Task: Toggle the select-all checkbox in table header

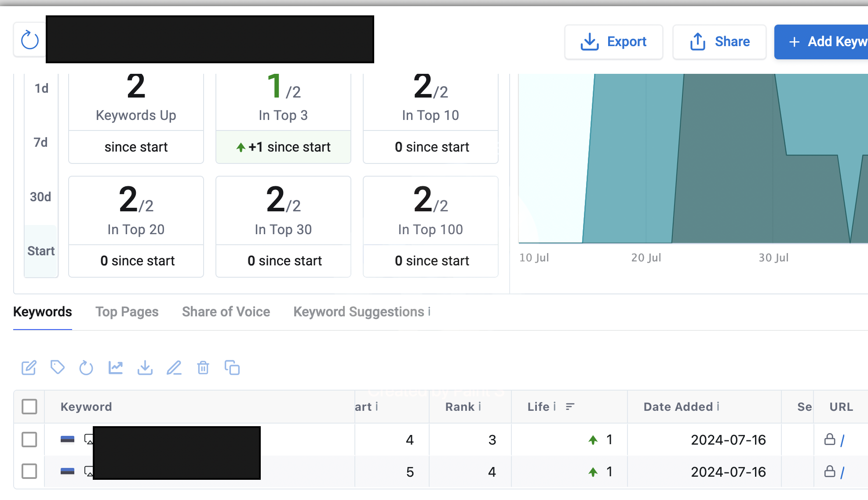Action: coord(29,406)
